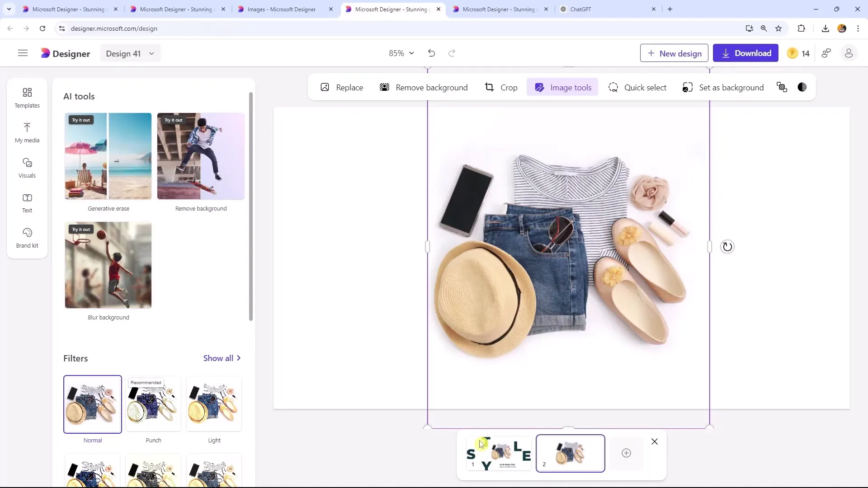
Task: Click the Replace image icon
Action: click(x=325, y=88)
